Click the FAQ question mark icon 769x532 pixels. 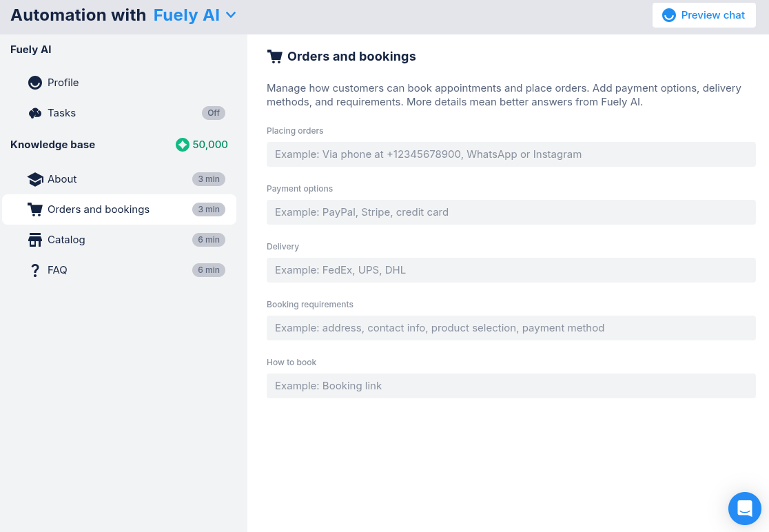(35, 270)
